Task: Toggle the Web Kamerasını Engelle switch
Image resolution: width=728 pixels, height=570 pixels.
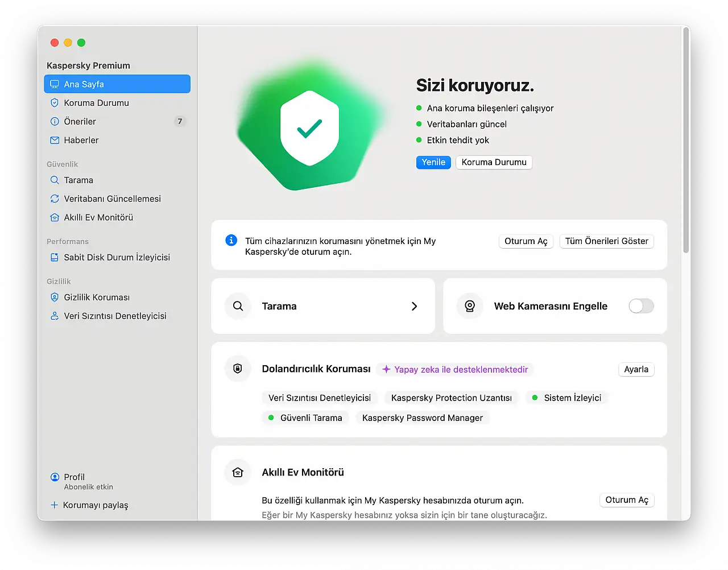Action: (x=641, y=306)
